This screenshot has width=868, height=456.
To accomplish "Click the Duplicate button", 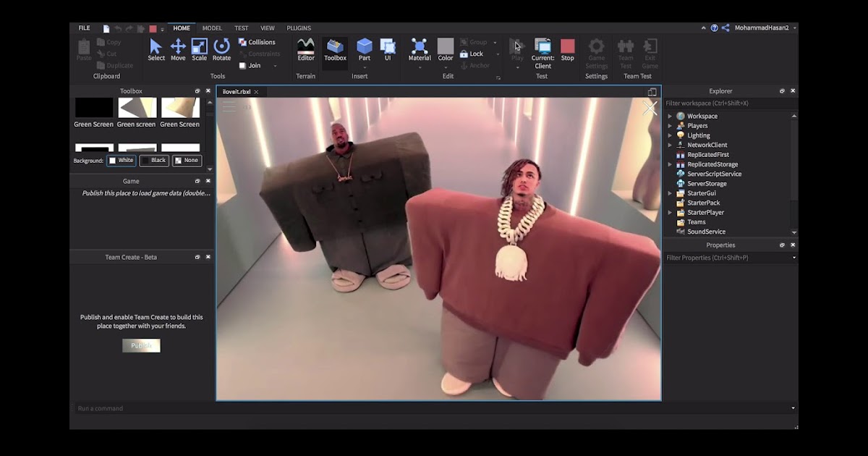I will (114, 65).
